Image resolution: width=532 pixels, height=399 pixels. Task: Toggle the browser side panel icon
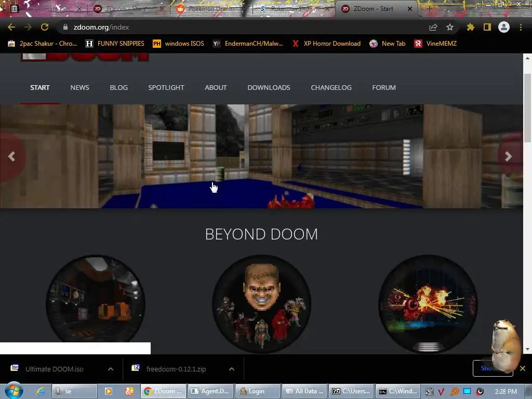click(x=487, y=27)
